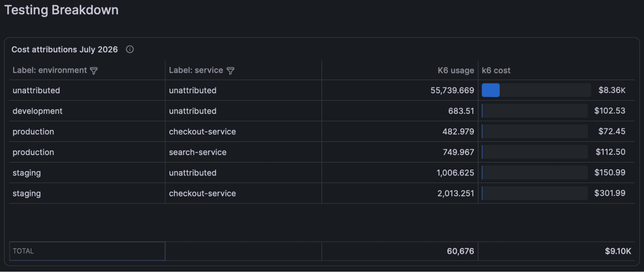The height and width of the screenshot is (272, 644).
Task: Click the Cost attributions July 2026 title
Action: click(x=64, y=49)
